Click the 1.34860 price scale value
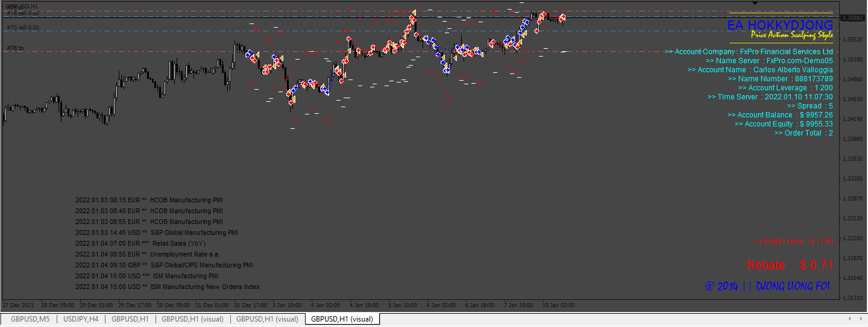 [x=853, y=79]
